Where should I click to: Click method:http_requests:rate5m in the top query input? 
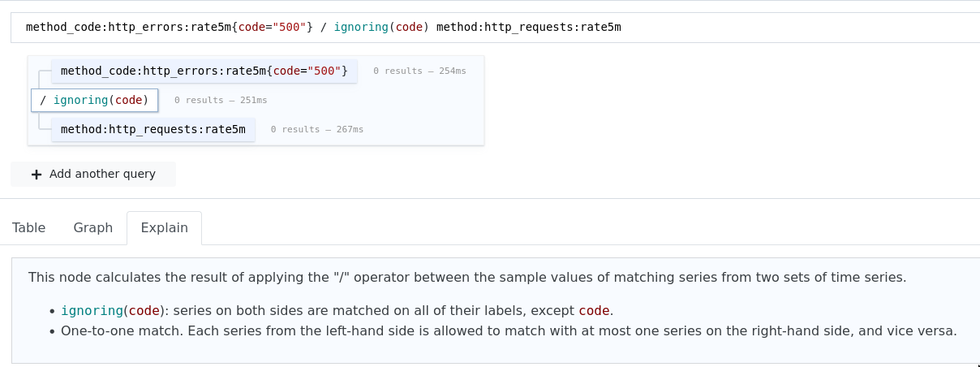pyautogui.click(x=528, y=28)
